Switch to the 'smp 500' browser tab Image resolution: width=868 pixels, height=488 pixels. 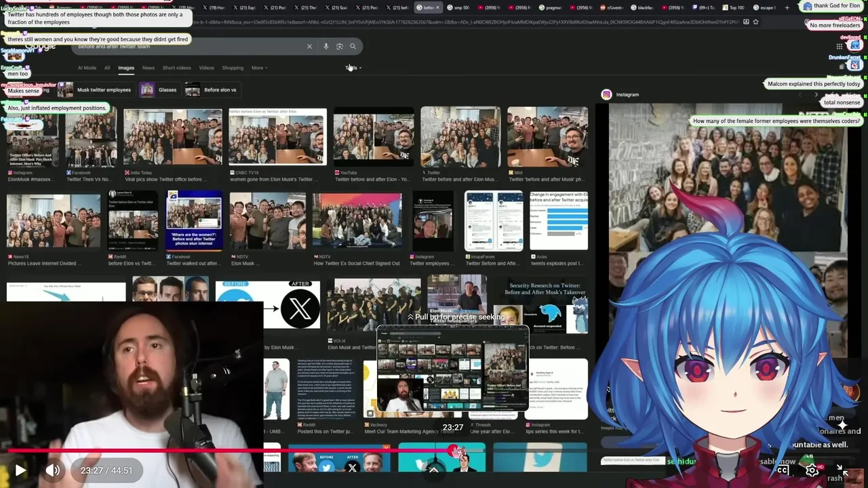[458, 7]
